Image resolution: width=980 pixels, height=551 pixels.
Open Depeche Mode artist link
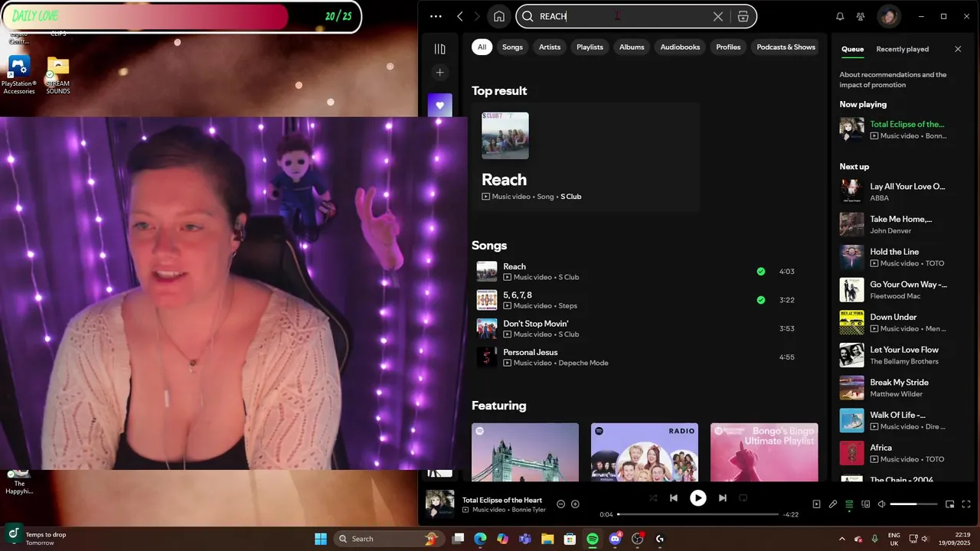(x=583, y=363)
